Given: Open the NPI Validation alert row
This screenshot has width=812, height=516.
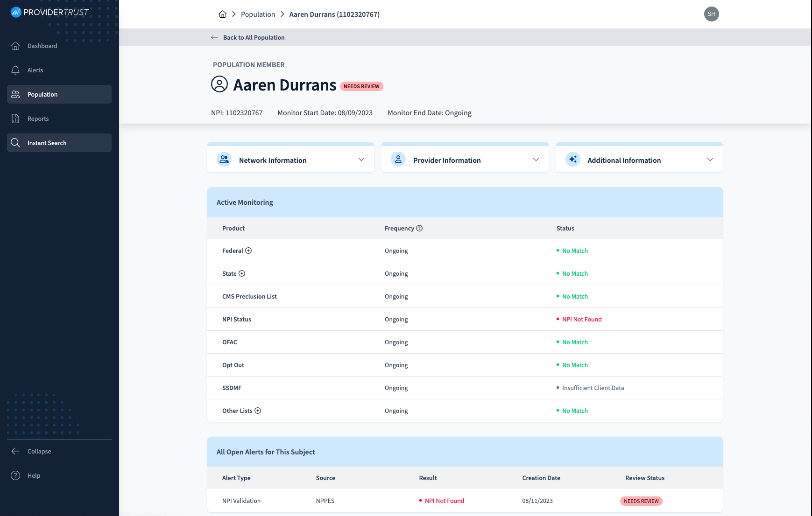Looking at the screenshot, I should [465, 501].
